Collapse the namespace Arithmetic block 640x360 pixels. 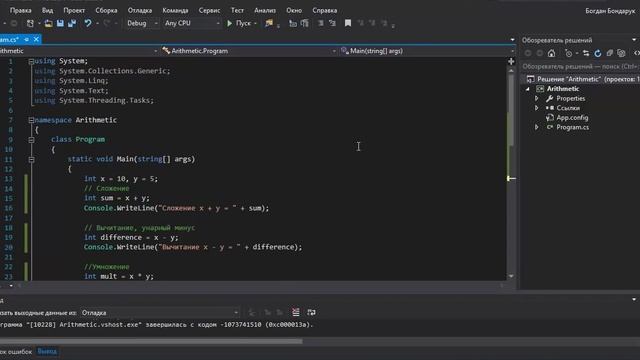pyautogui.click(x=31, y=120)
